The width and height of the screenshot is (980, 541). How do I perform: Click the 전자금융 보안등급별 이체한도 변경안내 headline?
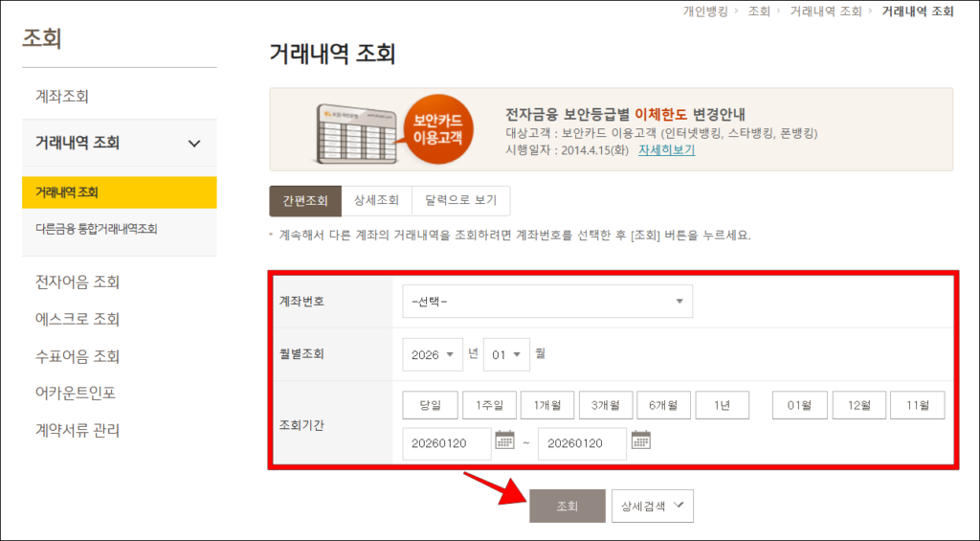(x=625, y=115)
